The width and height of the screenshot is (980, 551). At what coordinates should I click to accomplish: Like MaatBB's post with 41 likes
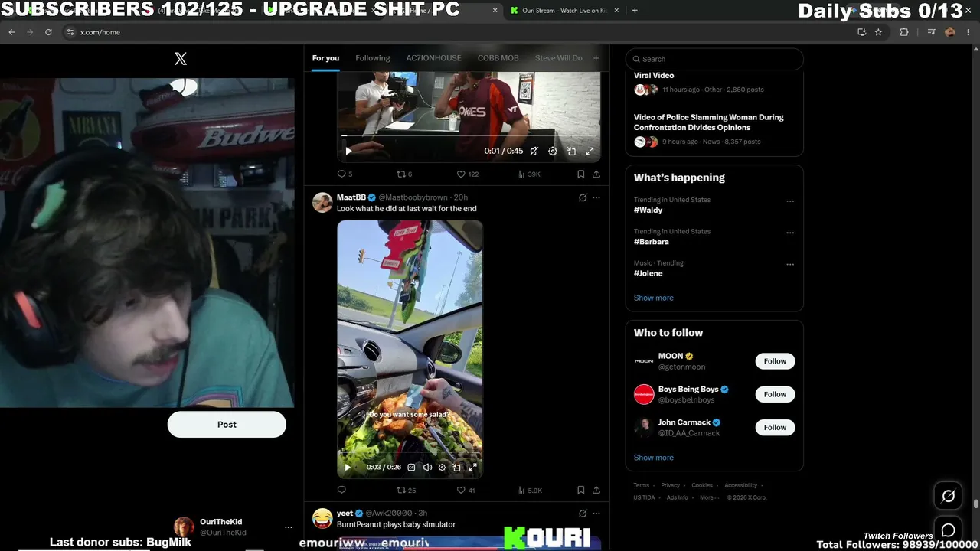point(465,491)
